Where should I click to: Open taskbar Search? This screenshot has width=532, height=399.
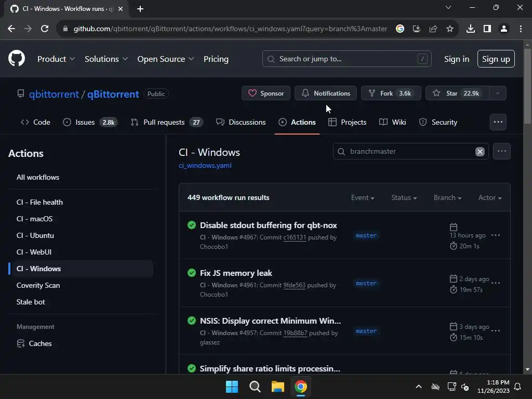[255, 387]
